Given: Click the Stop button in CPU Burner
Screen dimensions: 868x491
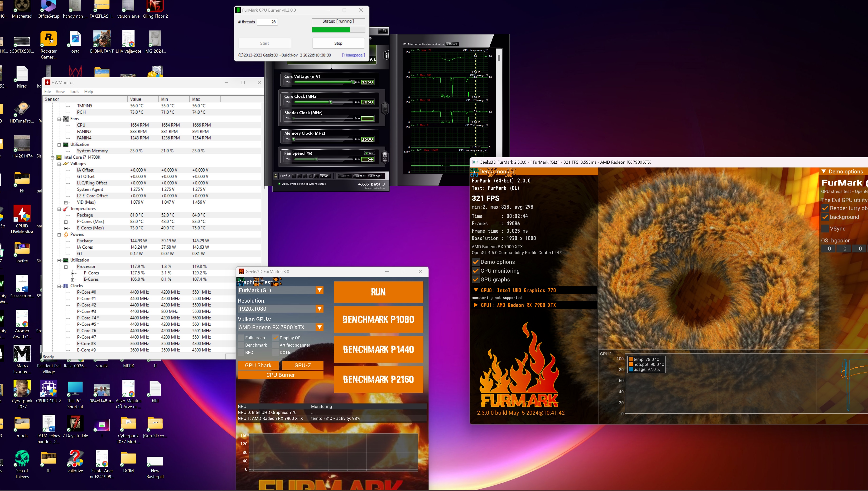Looking at the screenshot, I should tap(338, 43).
